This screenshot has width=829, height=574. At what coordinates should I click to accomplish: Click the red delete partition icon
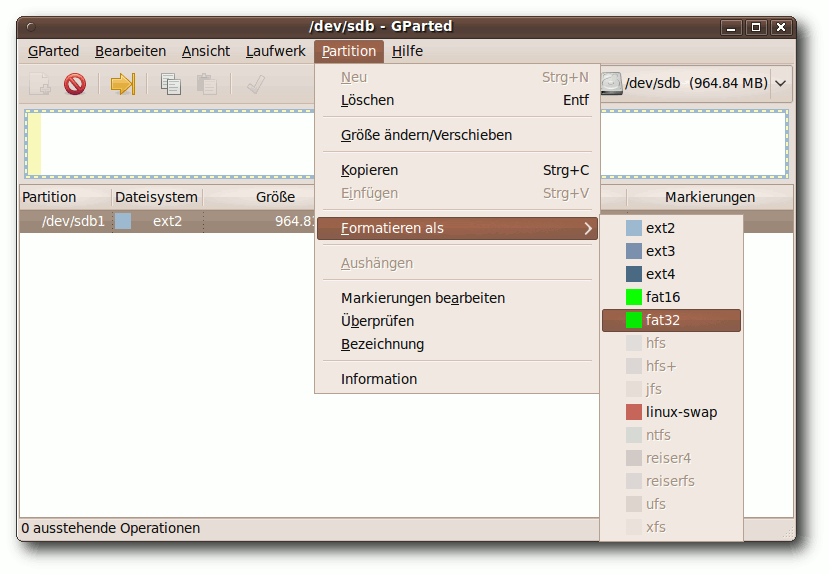pyautogui.click(x=75, y=84)
